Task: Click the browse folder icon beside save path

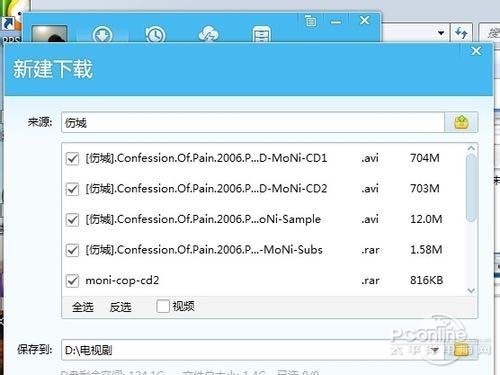Action: coord(462,350)
